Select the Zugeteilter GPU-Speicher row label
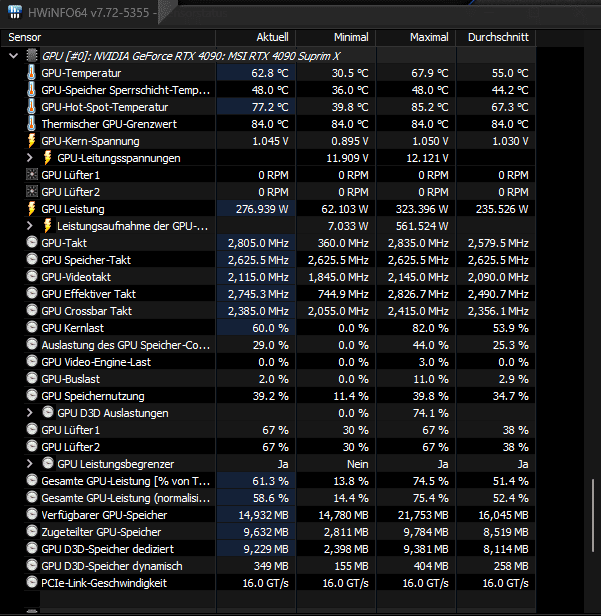This screenshot has height=616, width=601. (x=101, y=532)
